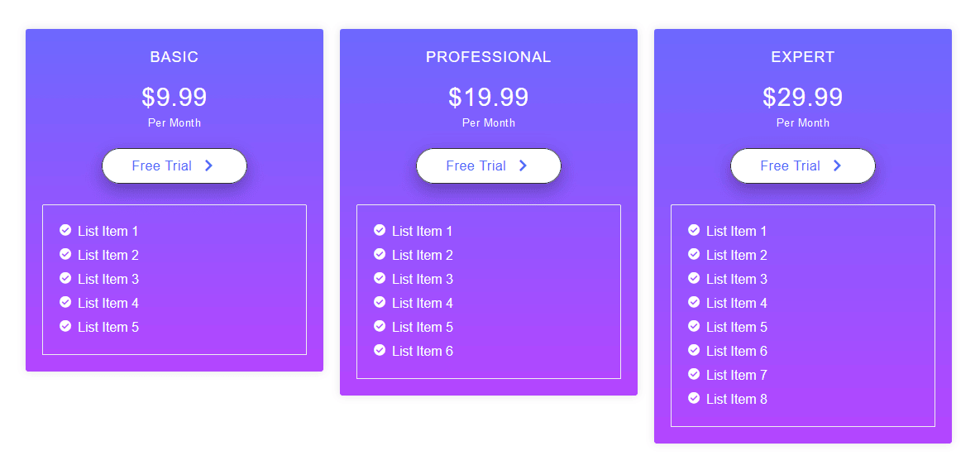Click check icon beside Basic List Item 1

point(65,230)
